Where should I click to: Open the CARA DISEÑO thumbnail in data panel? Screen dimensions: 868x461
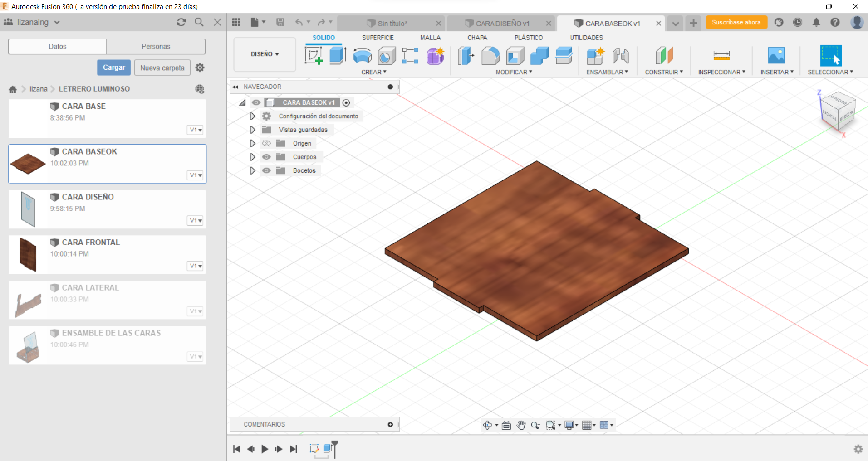[28, 209]
